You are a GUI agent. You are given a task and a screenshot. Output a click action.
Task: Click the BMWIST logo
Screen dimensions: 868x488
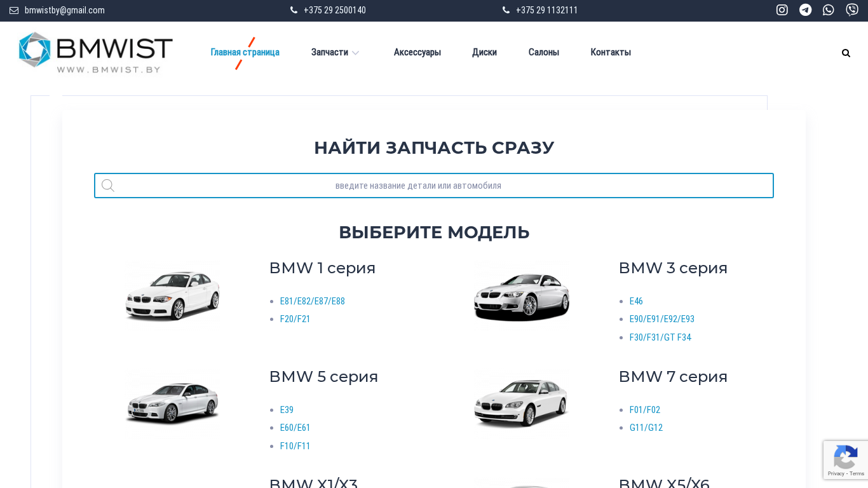96,52
